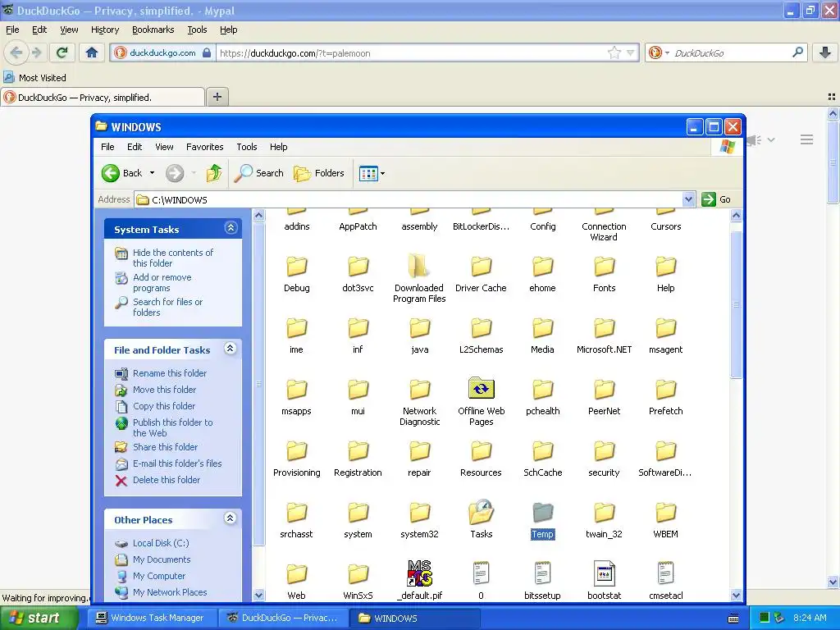Click Rename this folder link

tap(170, 373)
